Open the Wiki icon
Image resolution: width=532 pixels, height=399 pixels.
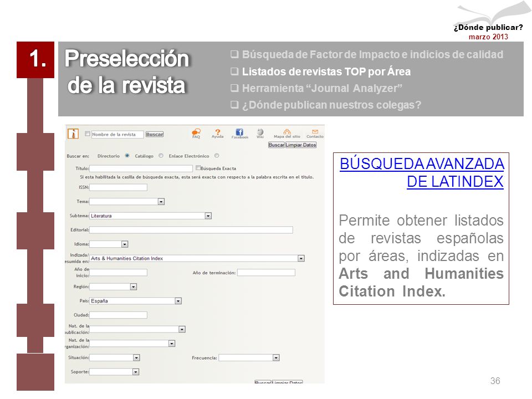(260, 134)
